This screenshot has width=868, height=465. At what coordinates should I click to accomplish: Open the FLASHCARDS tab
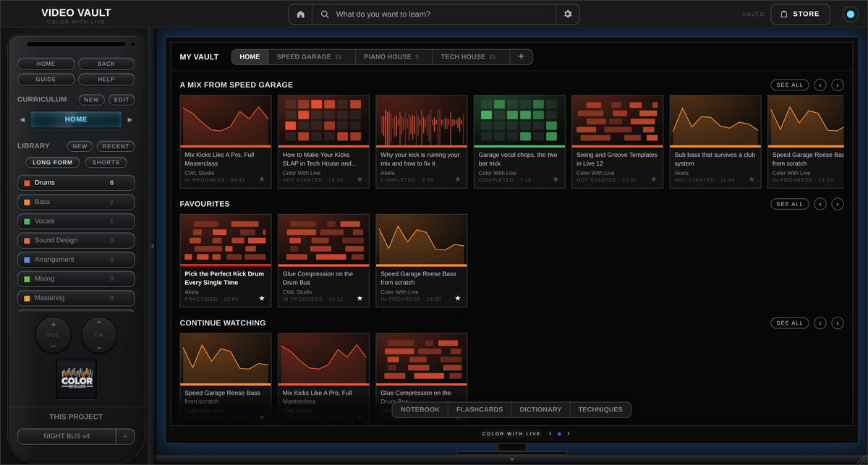coord(480,409)
